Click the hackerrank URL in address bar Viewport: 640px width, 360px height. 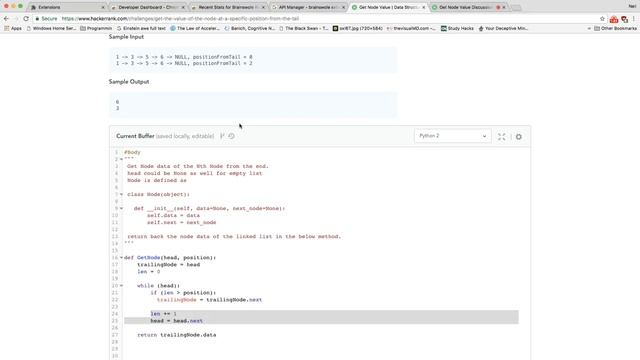point(180,19)
